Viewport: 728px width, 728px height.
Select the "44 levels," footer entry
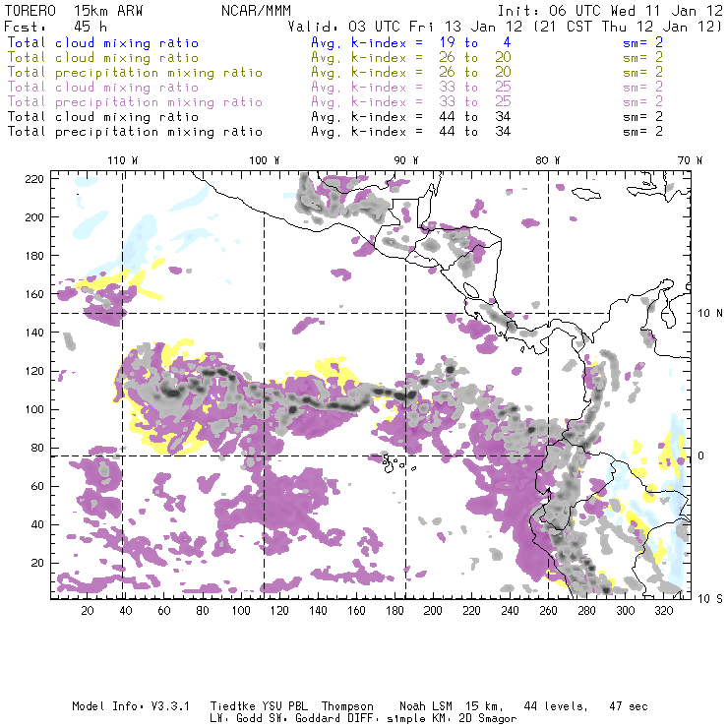click(556, 706)
